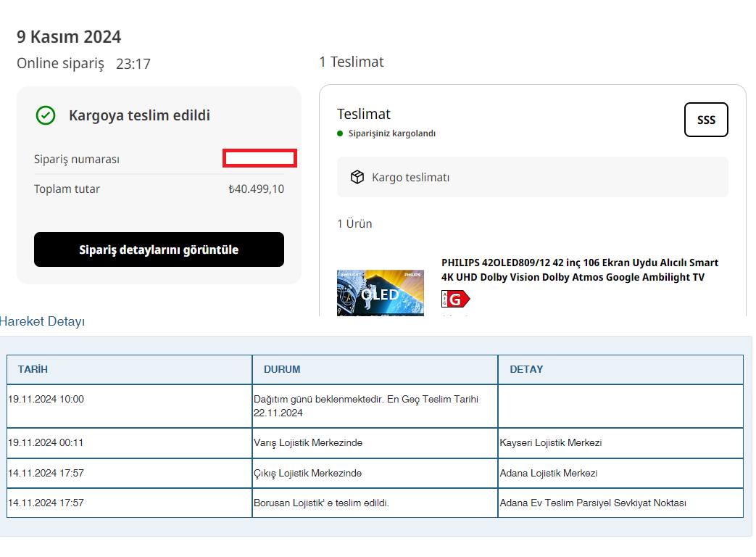Click the Varış Lojistik Merkezinde status cell
Image resolution: width=756 pixels, height=557 pixels.
tap(375, 442)
